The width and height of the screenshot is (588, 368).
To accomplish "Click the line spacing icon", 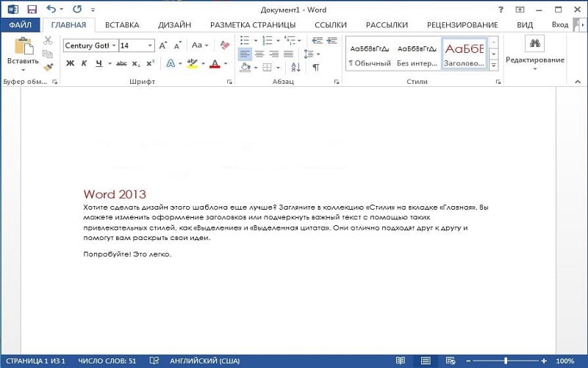I will click(309, 54).
